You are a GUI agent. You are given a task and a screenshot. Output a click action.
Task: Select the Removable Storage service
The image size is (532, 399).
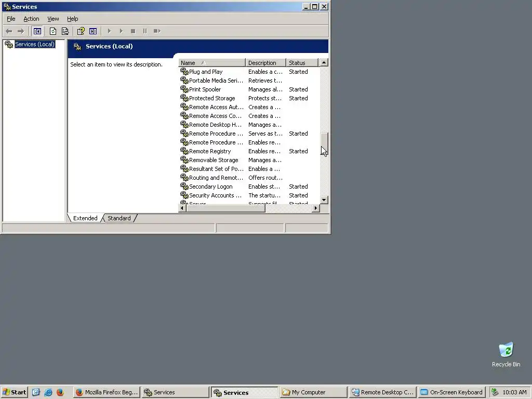click(214, 160)
